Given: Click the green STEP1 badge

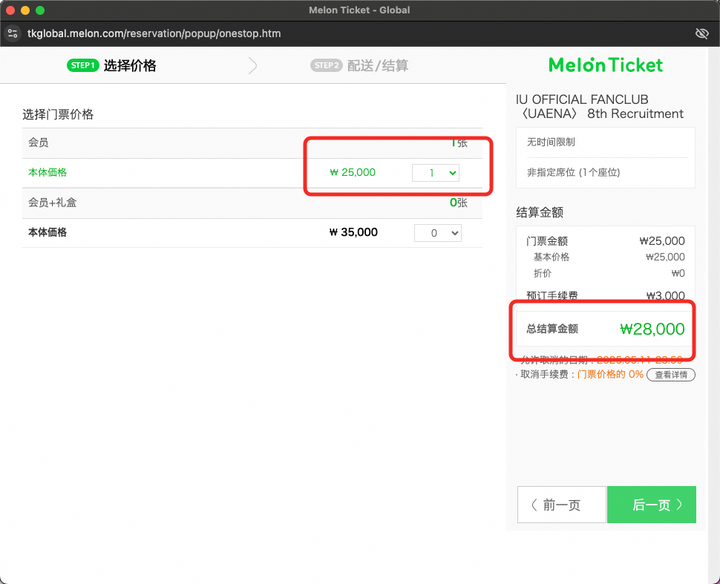Looking at the screenshot, I should tap(82, 66).
